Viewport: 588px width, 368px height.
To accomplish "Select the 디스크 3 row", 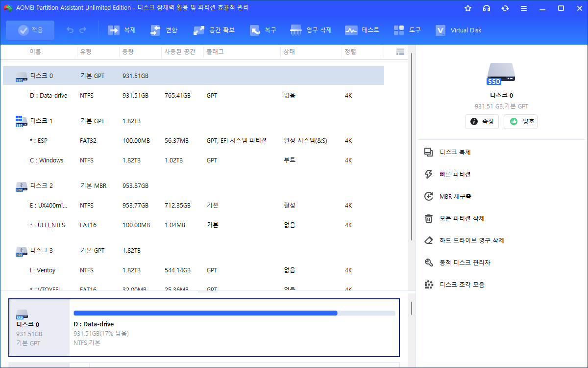I will 194,251.
